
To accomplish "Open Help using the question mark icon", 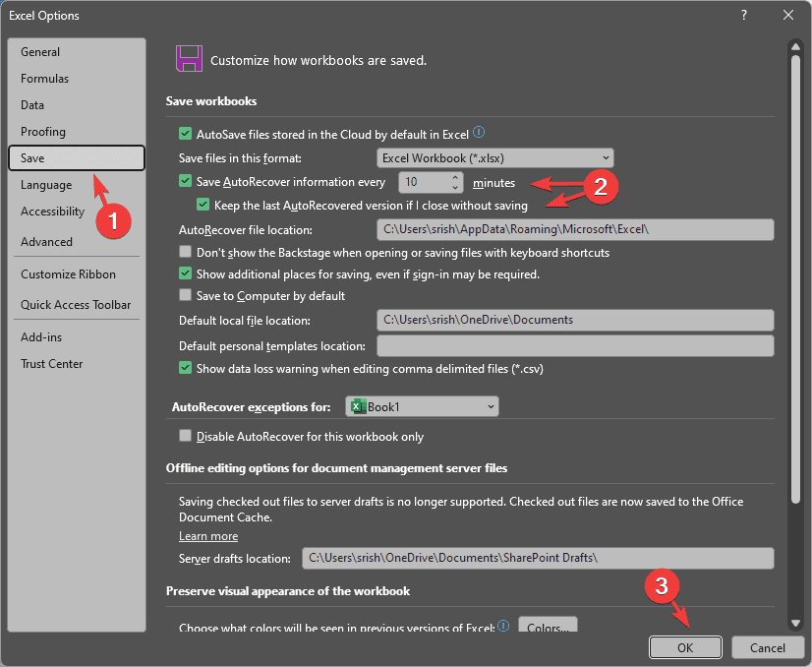I will [744, 15].
